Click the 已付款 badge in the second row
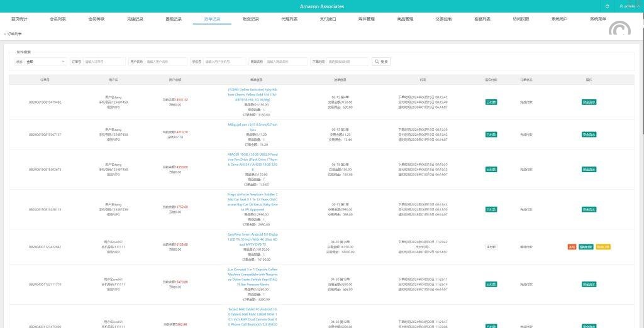The width and height of the screenshot is (644, 328). pyautogui.click(x=491, y=134)
